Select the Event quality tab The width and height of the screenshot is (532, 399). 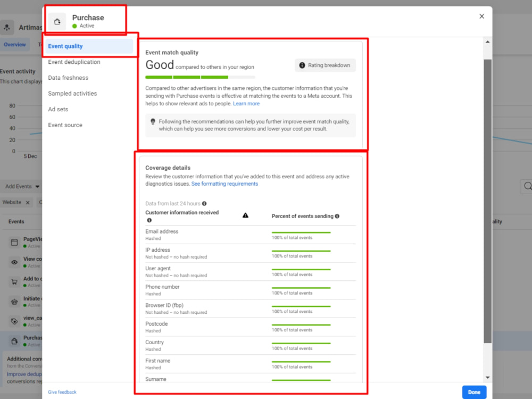pyautogui.click(x=89, y=46)
